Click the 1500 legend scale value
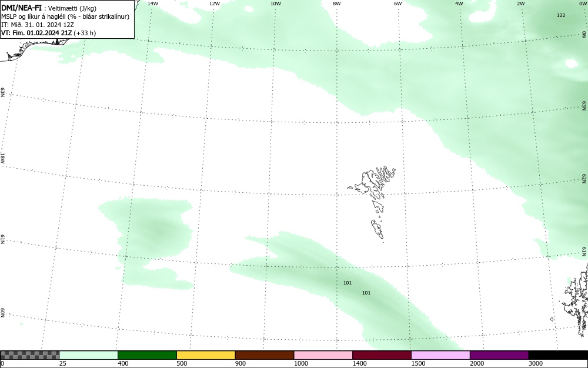Image resolution: width=588 pixels, height=368 pixels. (418, 363)
